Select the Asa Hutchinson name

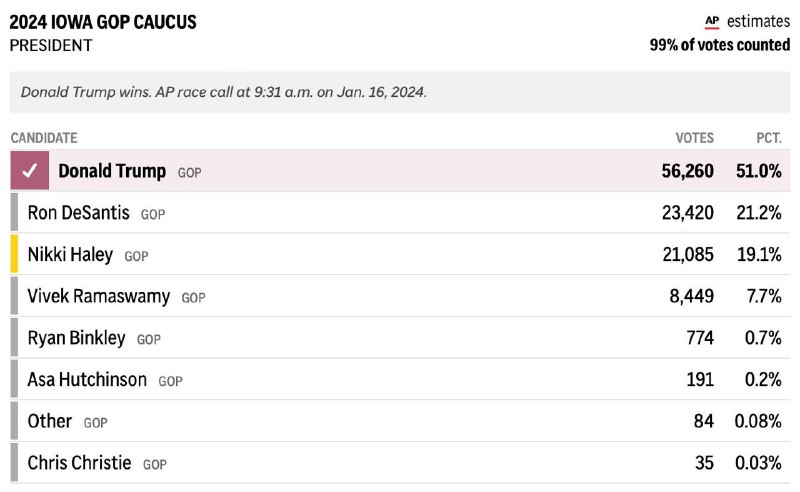(x=87, y=380)
